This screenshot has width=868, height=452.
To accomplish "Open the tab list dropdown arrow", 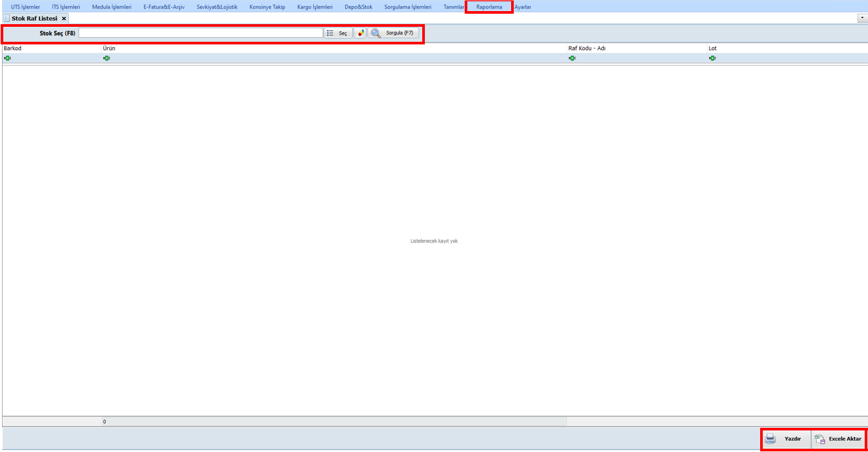I will pos(862,18).
